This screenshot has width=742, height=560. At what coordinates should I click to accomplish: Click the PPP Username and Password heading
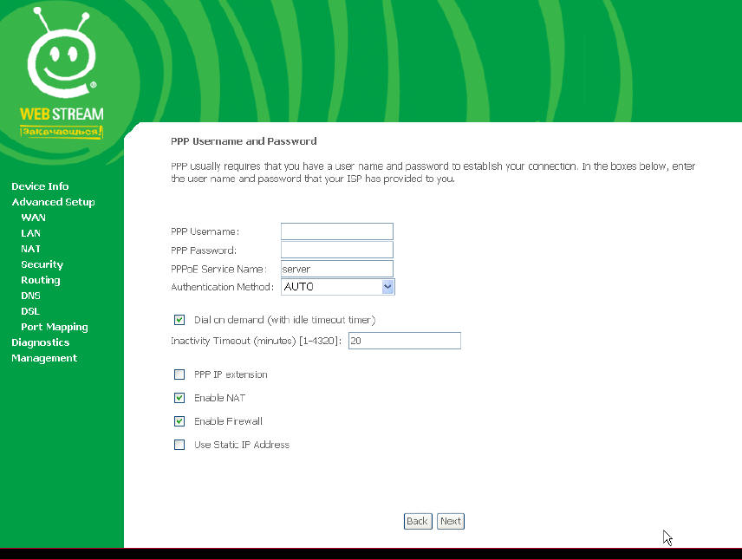click(244, 141)
